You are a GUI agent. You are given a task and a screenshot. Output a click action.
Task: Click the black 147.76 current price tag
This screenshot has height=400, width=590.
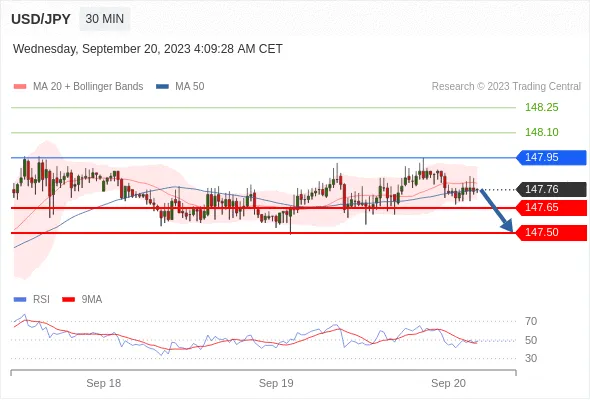(551, 189)
